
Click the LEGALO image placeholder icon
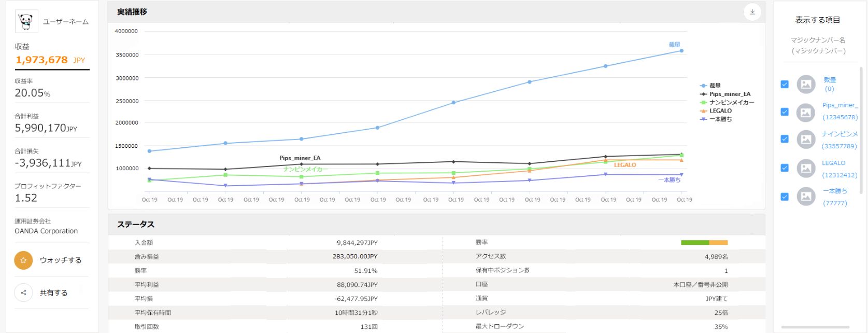806,168
